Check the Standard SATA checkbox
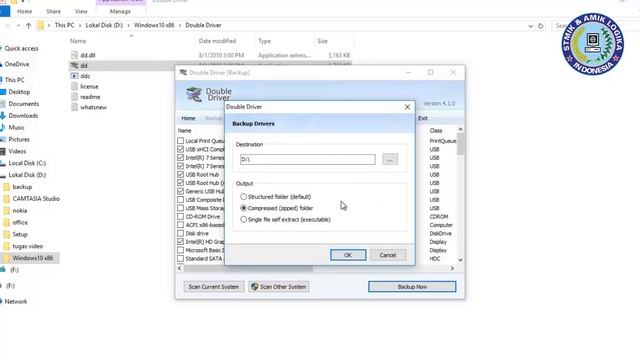The image size is (640, 360). [180, 259]
